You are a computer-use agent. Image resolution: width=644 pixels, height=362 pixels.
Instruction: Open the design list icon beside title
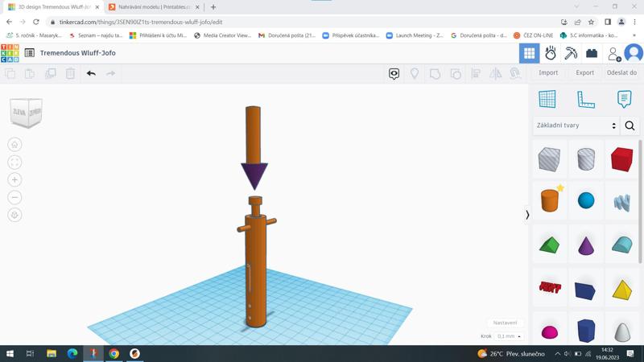point(30,53)
